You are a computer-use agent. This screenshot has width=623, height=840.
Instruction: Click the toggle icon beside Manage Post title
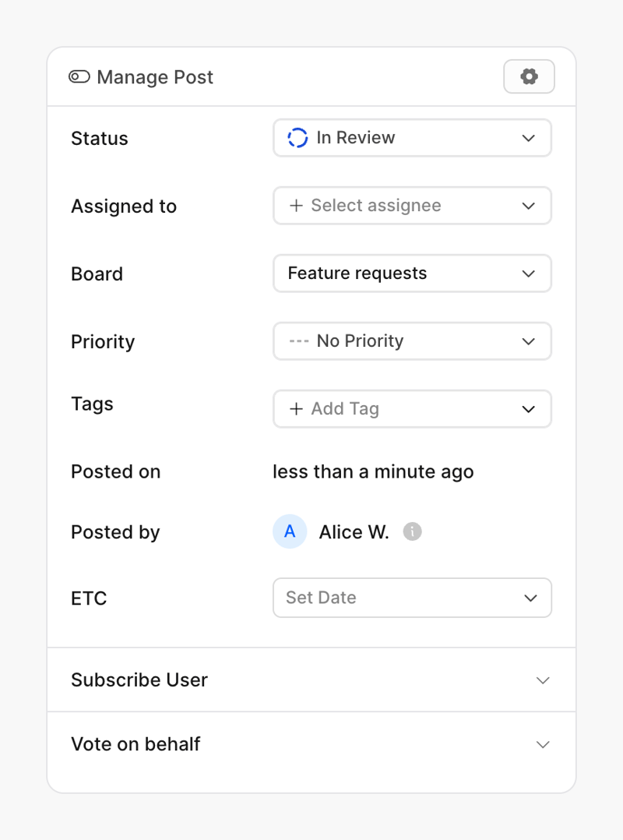[x=78, y=76]
